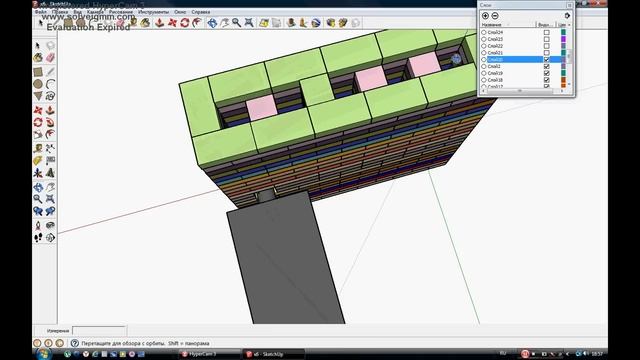
Task: Hide Слой19 with its visibility checkbox
Action: pos(547,73)
